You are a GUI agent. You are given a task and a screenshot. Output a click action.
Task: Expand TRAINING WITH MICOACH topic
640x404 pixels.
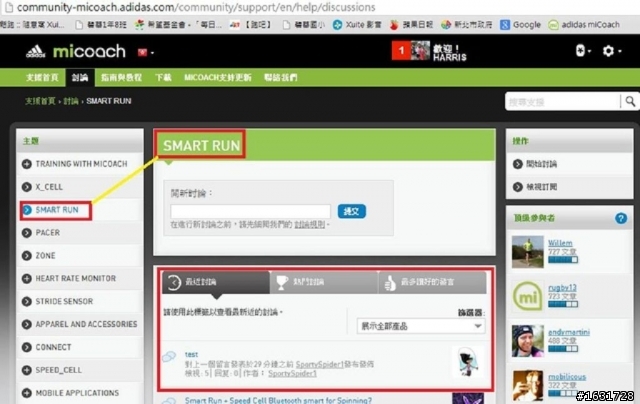pos(27,164)
